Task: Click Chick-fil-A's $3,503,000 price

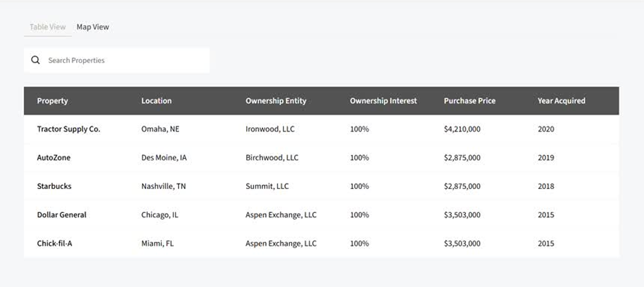Action: (x=462, y=244)
